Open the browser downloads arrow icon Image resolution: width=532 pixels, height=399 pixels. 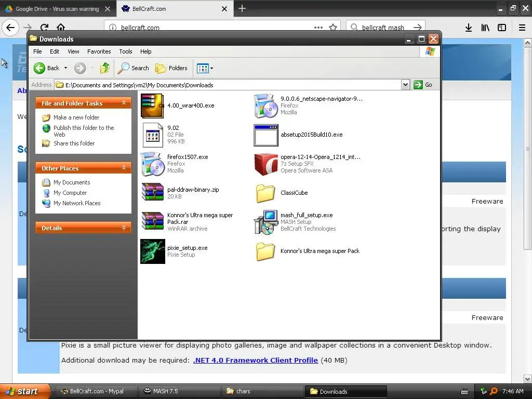coord(469,28)
